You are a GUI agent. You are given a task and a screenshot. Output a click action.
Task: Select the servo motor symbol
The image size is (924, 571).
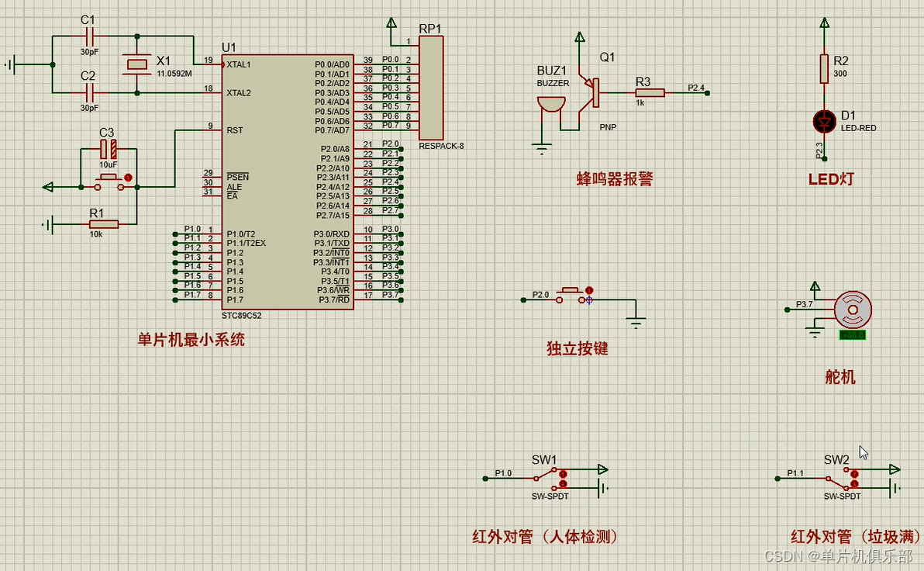click(x=853, y=309)
